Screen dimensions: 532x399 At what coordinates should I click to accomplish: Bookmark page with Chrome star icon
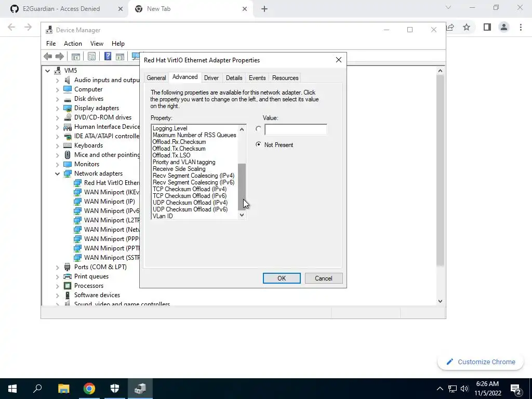[467, 27]
